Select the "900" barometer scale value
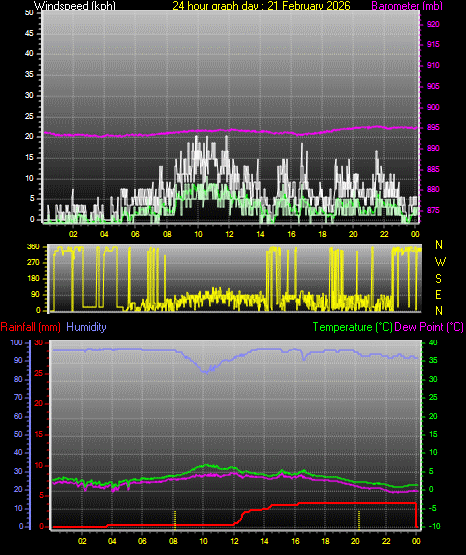Screen dimensions: 466x555 pos(433,107)
